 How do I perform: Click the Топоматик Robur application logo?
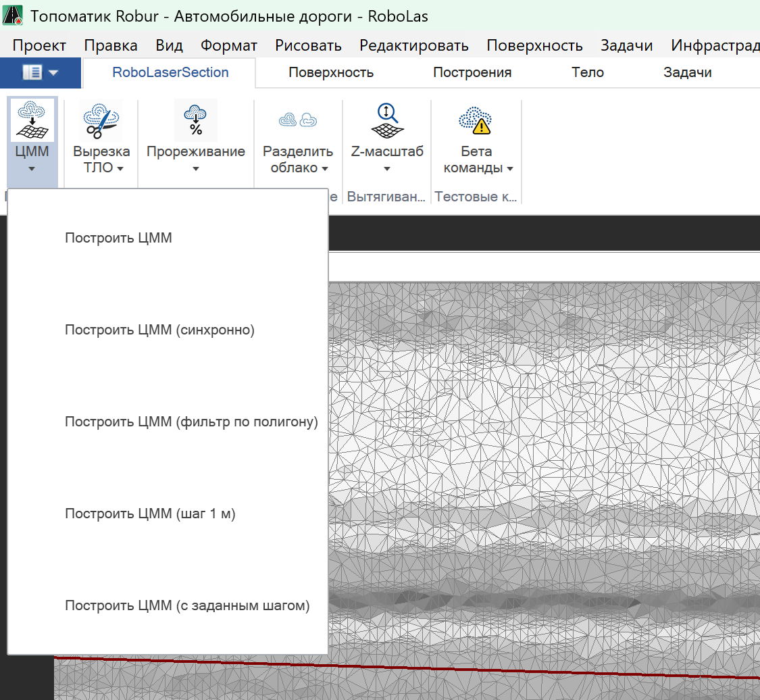14,16
